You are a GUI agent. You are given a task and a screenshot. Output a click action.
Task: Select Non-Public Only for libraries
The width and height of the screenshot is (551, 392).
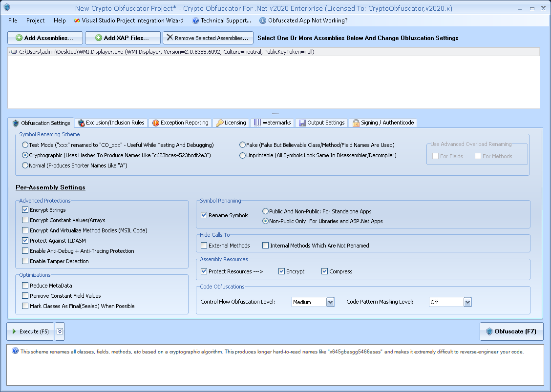click(x=265, y=221)
